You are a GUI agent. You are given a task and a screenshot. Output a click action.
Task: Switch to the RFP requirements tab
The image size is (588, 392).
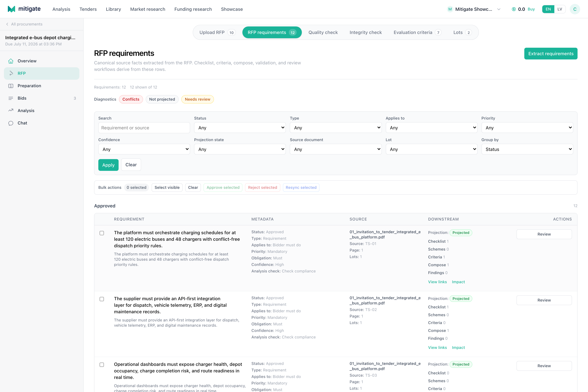click(272, 33)
